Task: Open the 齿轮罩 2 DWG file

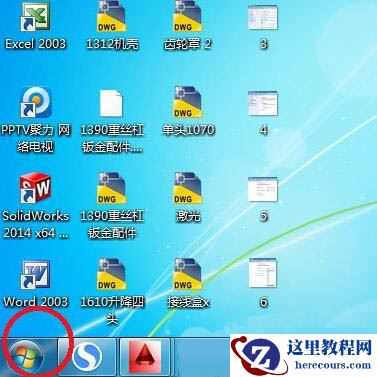Action: coord(187,17)
